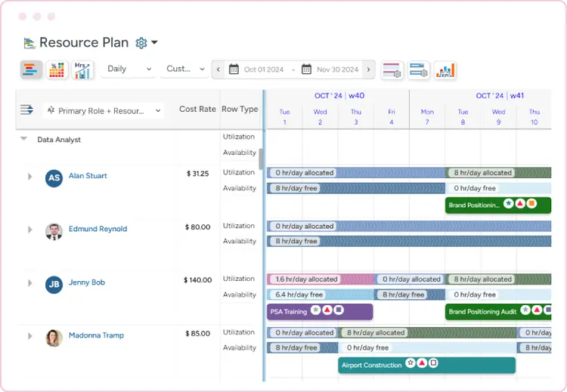Go to the next date range arrow

(368, 69)
